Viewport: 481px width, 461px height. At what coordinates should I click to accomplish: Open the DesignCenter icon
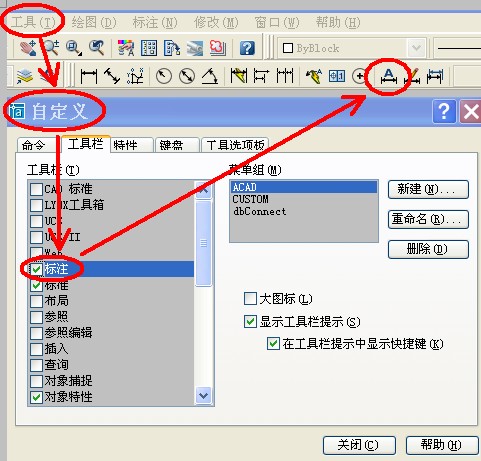pyautogui.click(x=149, y=48)
